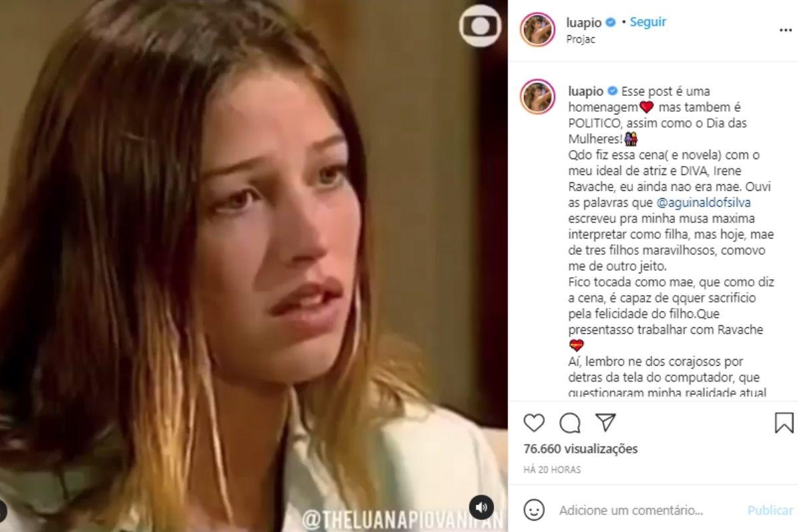
Task: Follow luapio with the Seguir button
Action: [648, 22]
